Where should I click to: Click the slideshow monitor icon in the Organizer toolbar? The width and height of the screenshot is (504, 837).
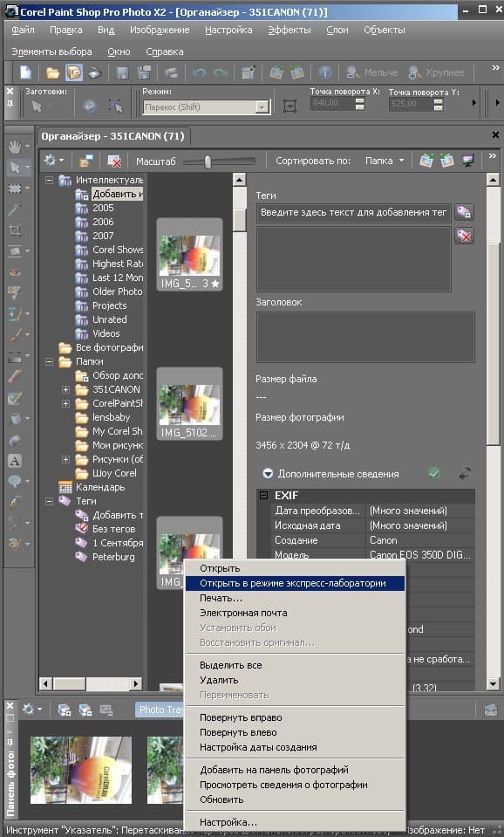[x=468, y=160]
